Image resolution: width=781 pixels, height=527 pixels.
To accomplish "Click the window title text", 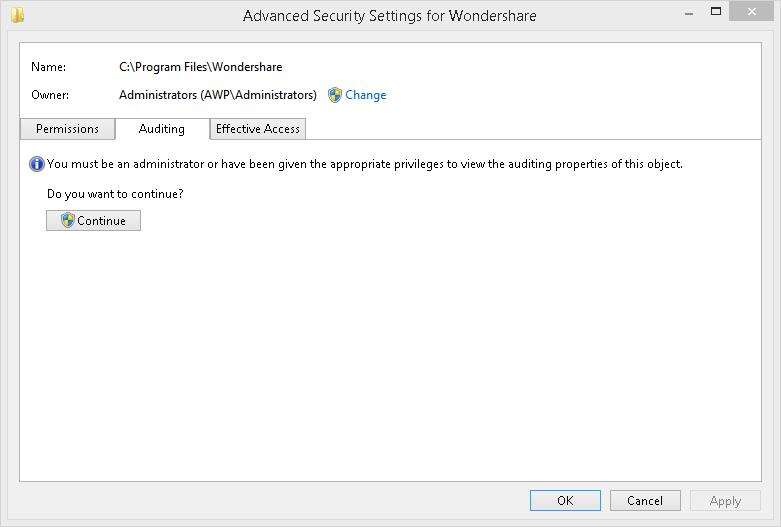I will click(x=390, y=16).
